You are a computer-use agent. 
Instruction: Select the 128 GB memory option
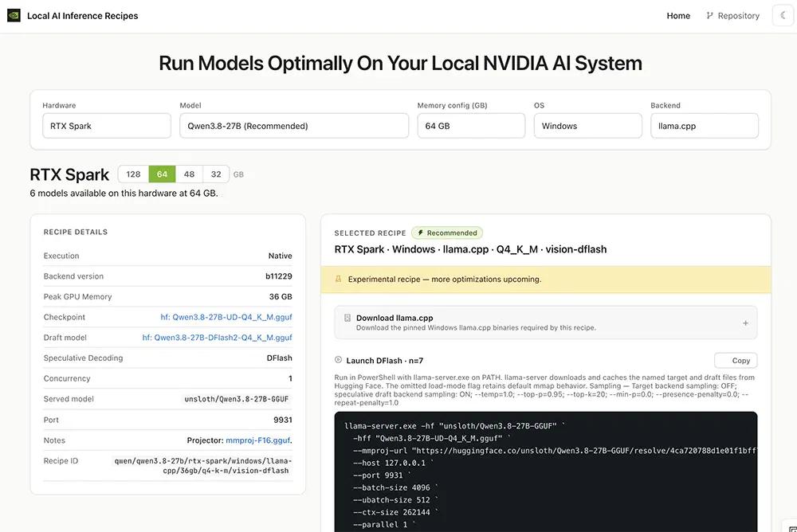pyautogui.click(x=133, y=174)
